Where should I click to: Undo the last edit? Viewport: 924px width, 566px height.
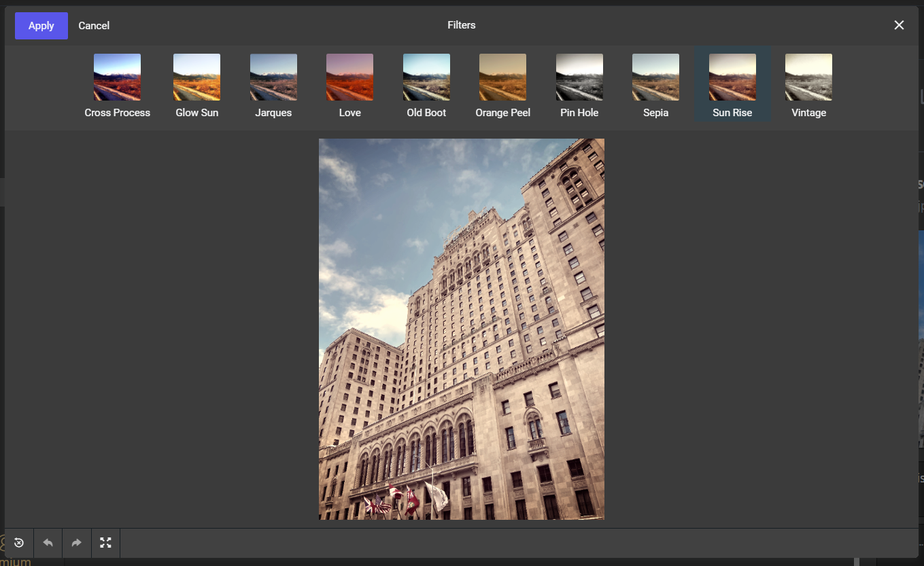coord(48,543)
